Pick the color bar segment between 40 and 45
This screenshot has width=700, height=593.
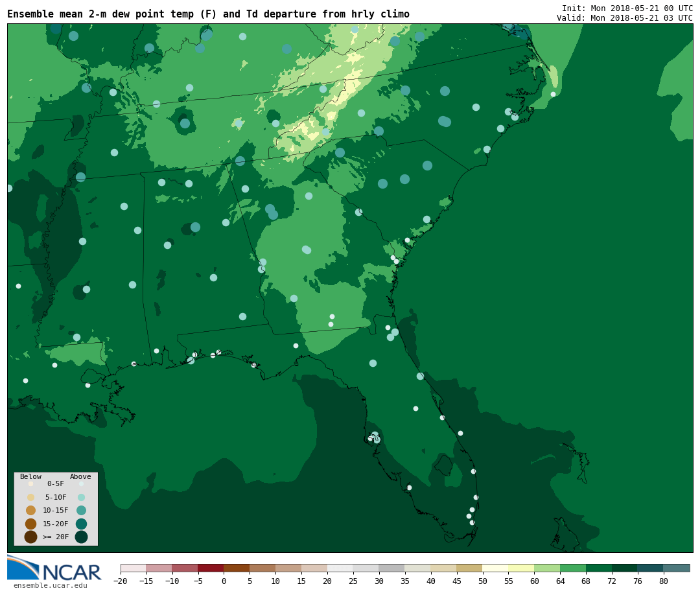click(x=444, y=568)
